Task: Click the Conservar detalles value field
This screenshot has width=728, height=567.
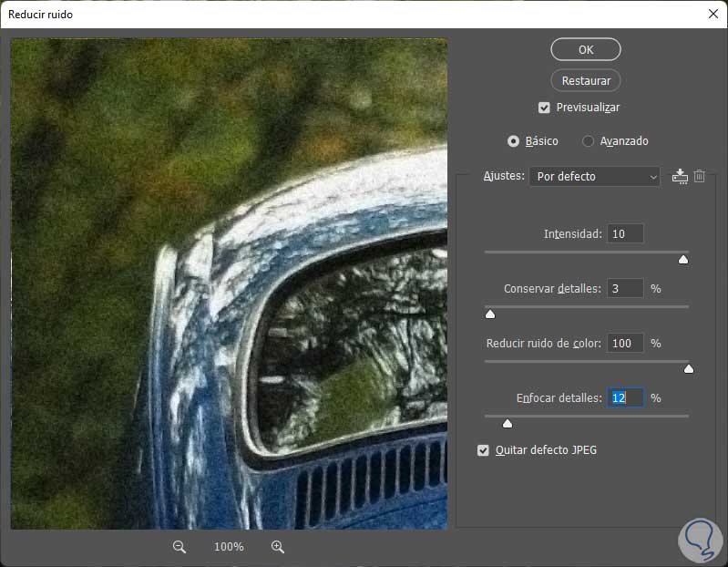Action: click(x=625, y=288)
